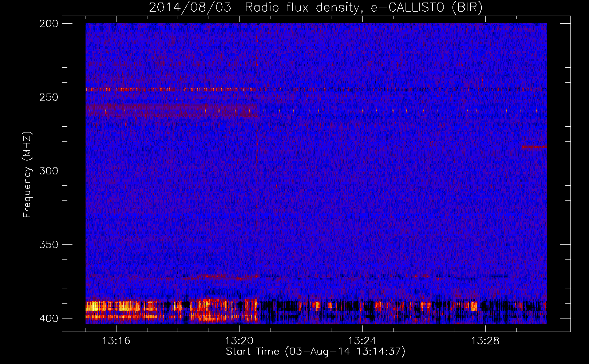Click the 13:20 time tick label
Screen dimensions: 589x364
(x=239, y=341)
